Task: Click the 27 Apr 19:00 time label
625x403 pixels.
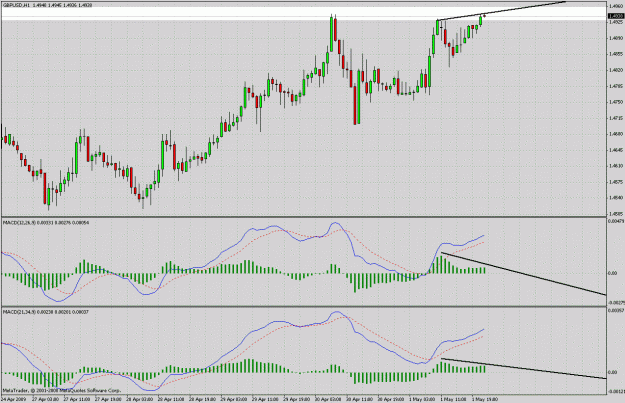Action: 108,399
